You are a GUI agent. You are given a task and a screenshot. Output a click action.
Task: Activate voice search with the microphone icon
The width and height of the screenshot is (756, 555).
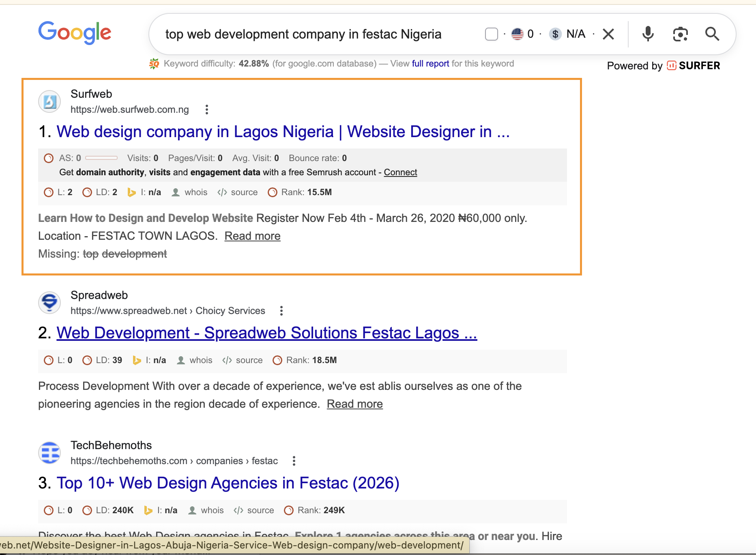coord(648,34)
